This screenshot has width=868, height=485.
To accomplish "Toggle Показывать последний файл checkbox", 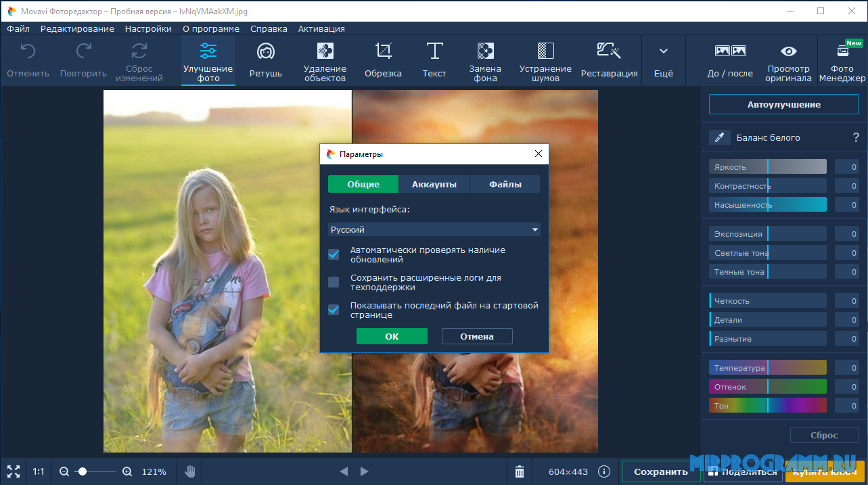I will pos(334,310).
